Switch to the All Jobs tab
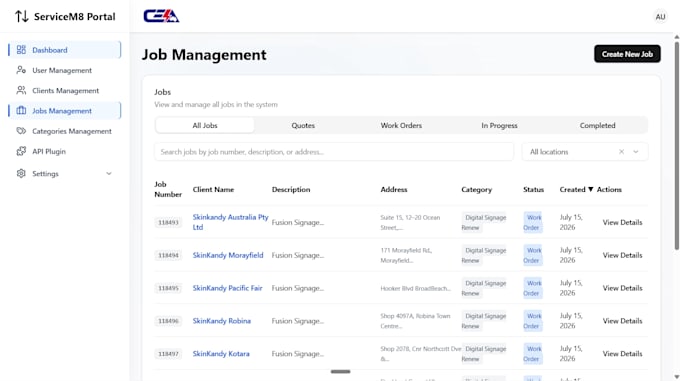680x381 pixels. click(x=205, y=125)
